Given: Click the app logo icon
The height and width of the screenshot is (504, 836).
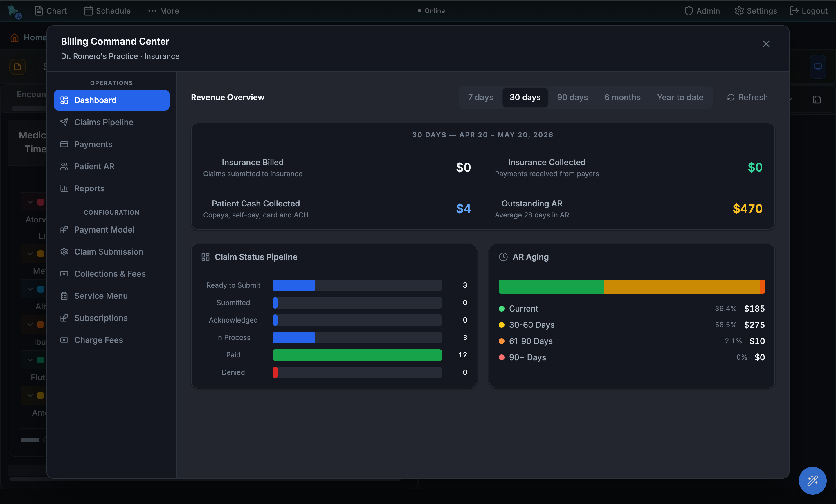Looking at the screenshot, I should click(14, 12).
